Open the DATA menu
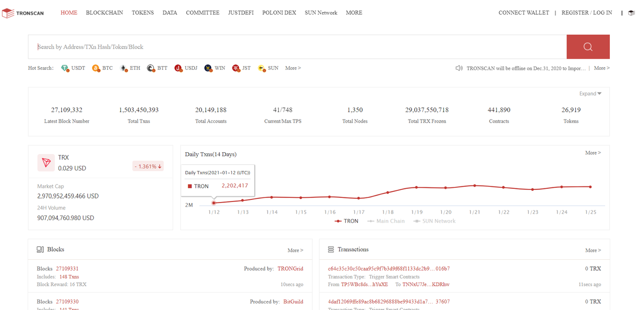The width and height of the screenshot is (644, 310). point(170,13)
